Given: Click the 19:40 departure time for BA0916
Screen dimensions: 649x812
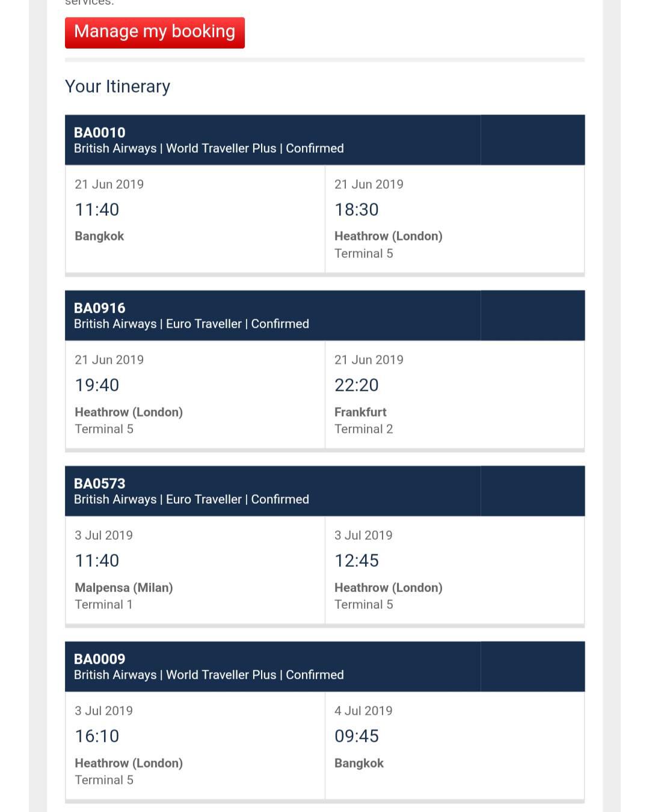Looking at the screenshot, I should pyautogui.click(x=97, y=385).
